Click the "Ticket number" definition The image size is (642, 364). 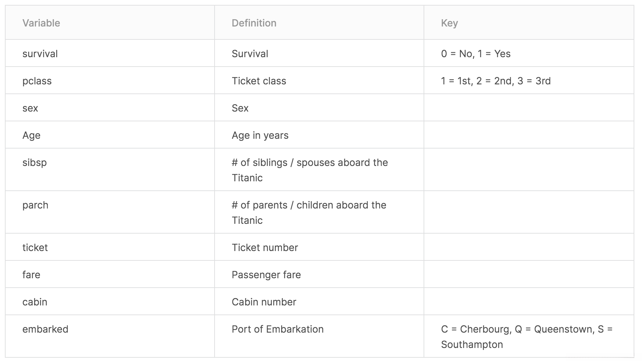point(265,248)
